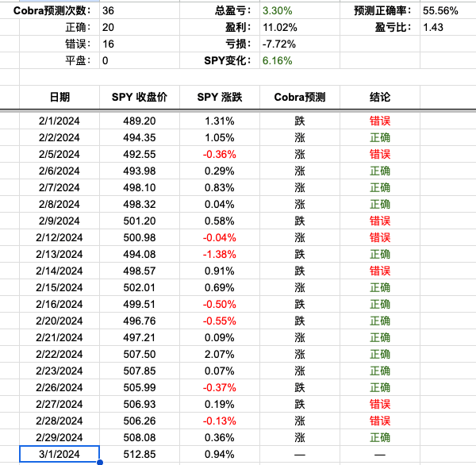The height and width of the screenshot is (465, 476).
Task: Click the 正确 result for 2/2/2024
Action: point(380,137)
